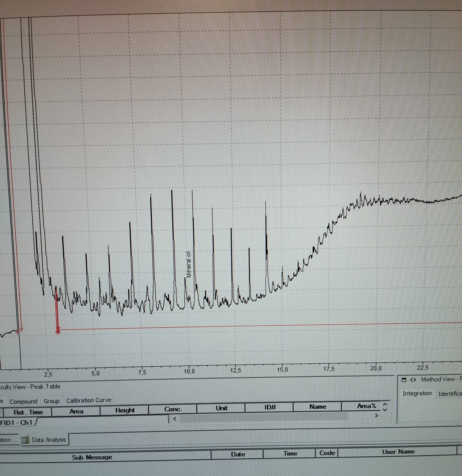462x476 pixels.
Task: Click the Mineral oil peak label
Action: pos(189,264)
